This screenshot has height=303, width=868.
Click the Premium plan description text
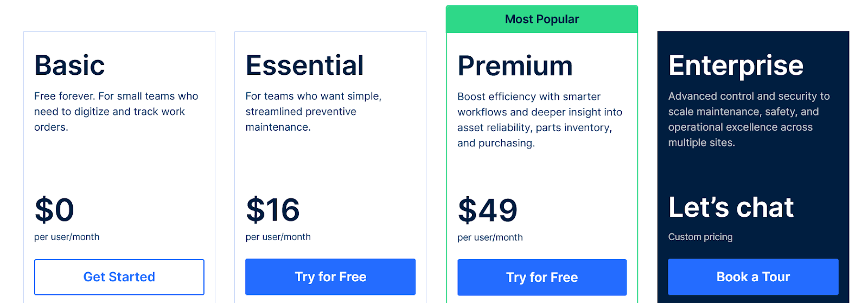point(539,120)
